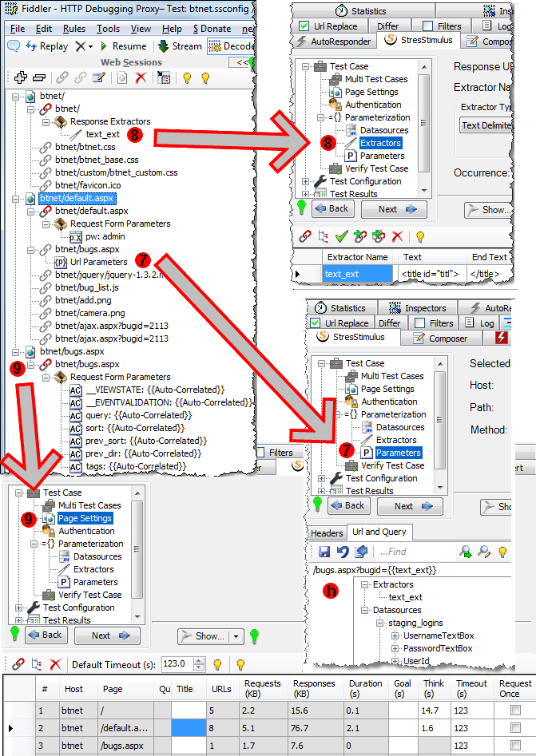Collapse the top-level btnet/ page node
This screenshot has height=756, width=536.
coord(16,97)
